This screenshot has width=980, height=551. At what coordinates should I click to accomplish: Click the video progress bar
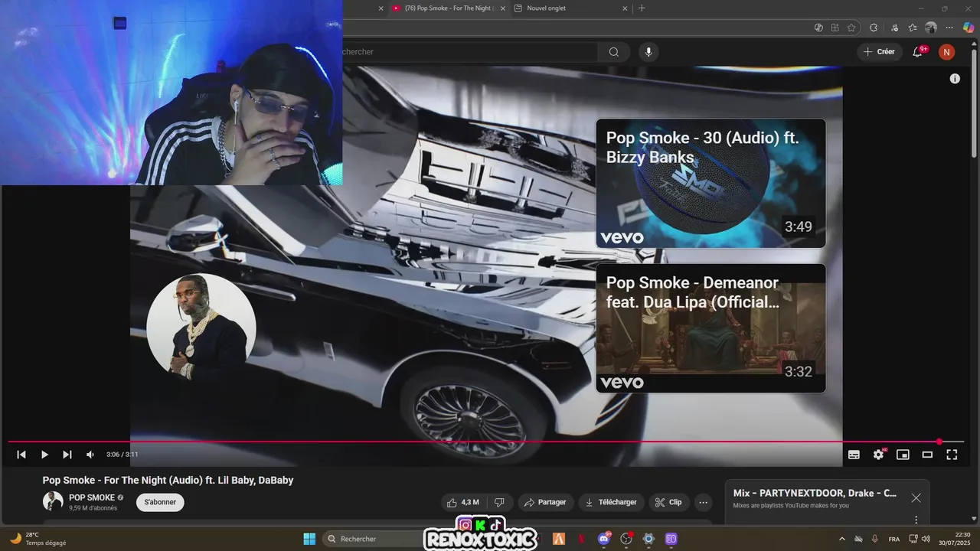pyautogui.click(x=486, y=442)
